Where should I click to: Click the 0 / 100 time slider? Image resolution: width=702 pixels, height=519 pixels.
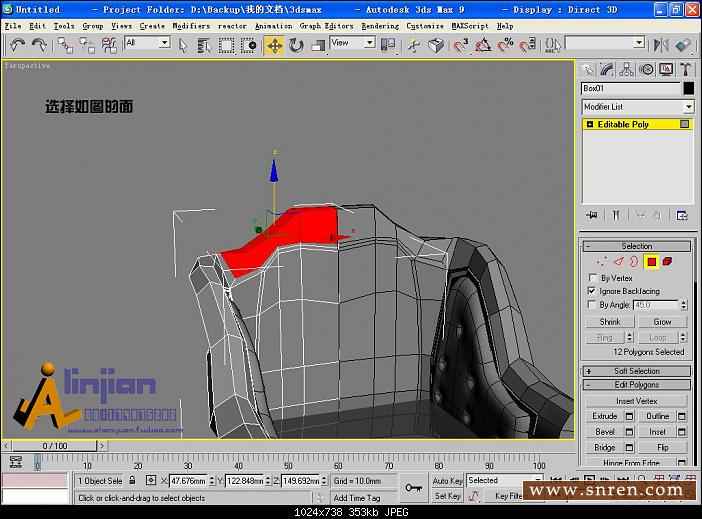(x=55, y=446)
